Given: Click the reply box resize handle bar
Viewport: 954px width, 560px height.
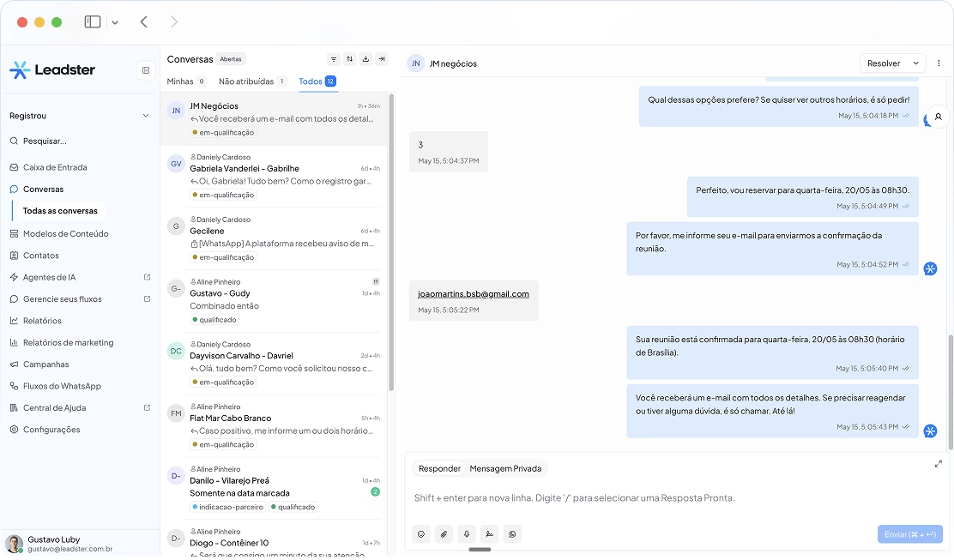Looking at the screenshot, I should (480, 550).
